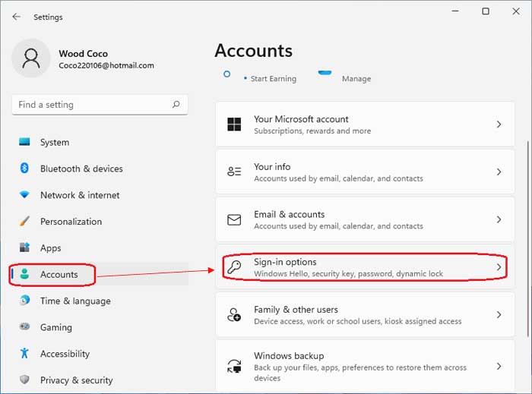Click the System monitor icon
This screenshot has height=394, width=532.
point(24,142)
